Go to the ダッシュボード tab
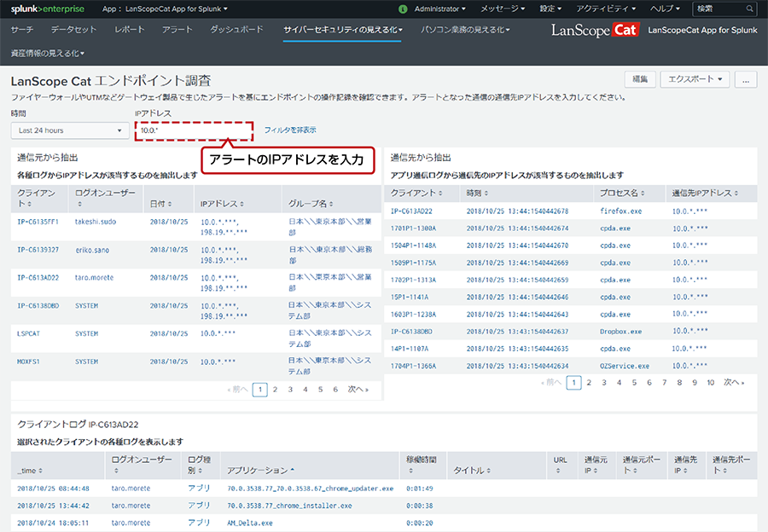The image size is (768, 532). [236, 30]
